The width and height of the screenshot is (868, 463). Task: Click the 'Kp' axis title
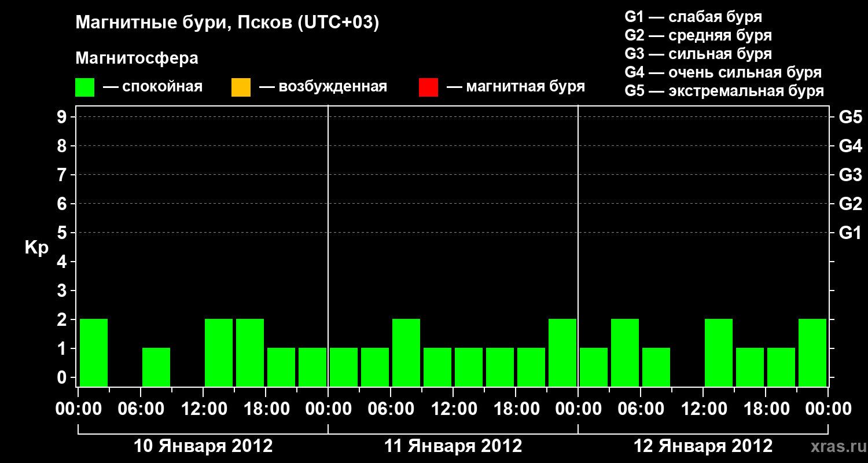pyautogui.click(x=36, y=248)
